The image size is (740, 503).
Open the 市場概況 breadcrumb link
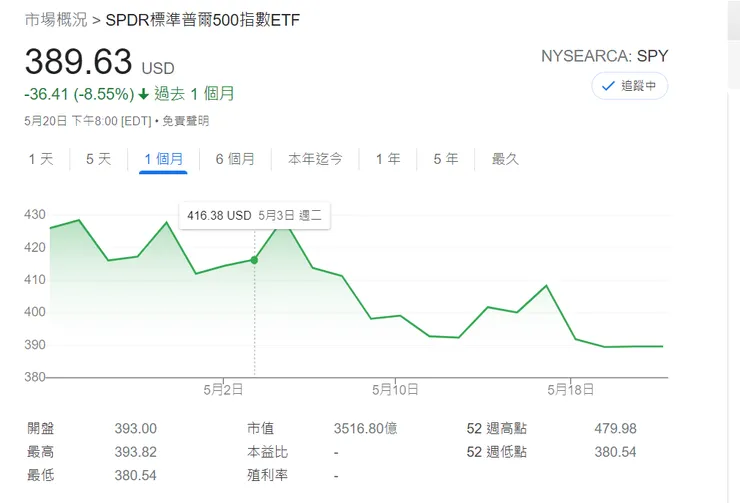pos(56,20)
